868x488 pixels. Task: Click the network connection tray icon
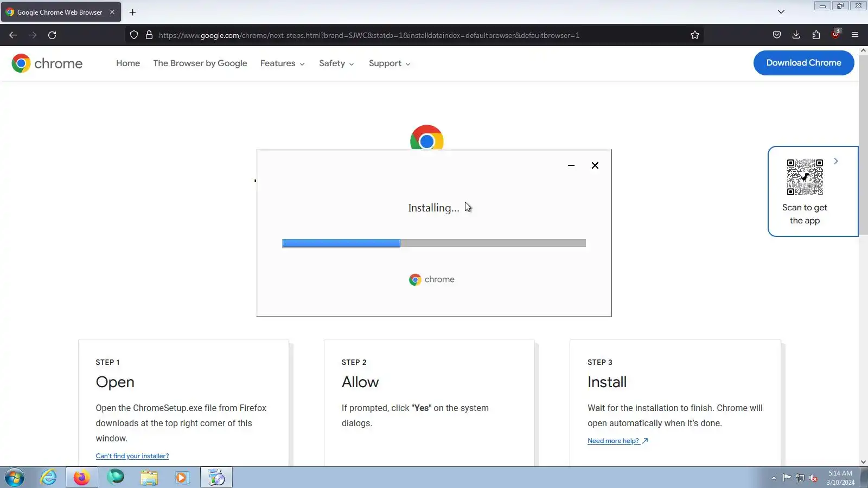click(x=800, y=478)
